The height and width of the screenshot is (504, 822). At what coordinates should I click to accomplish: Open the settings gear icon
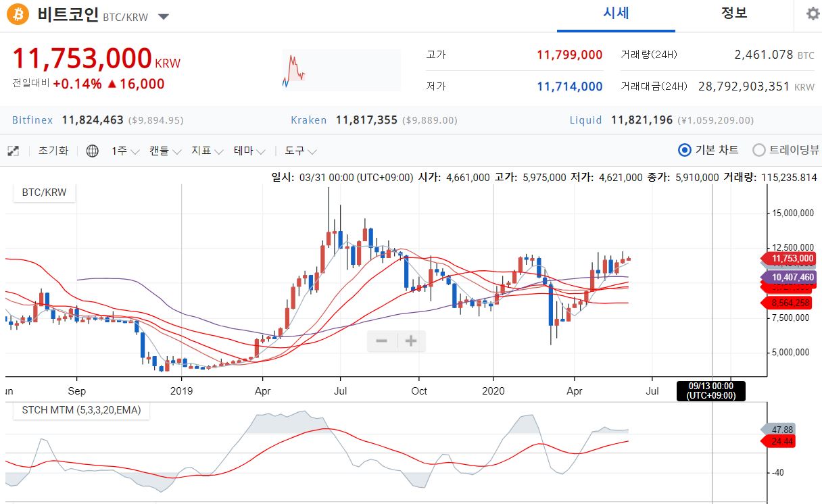(x=813, y=14)
